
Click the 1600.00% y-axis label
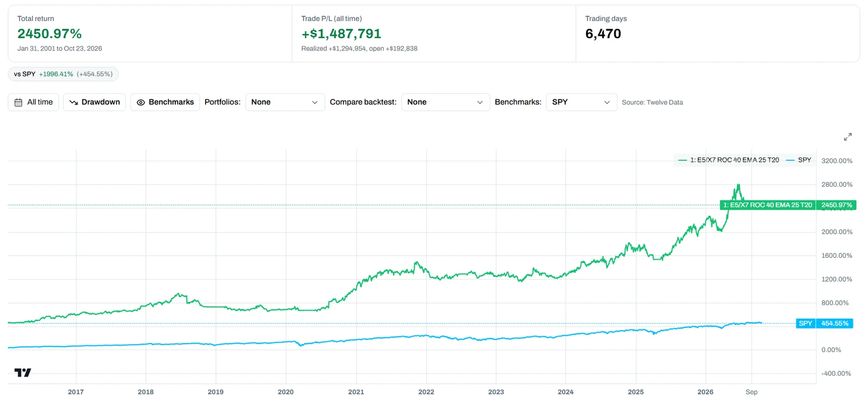click(x=837, y=256)
